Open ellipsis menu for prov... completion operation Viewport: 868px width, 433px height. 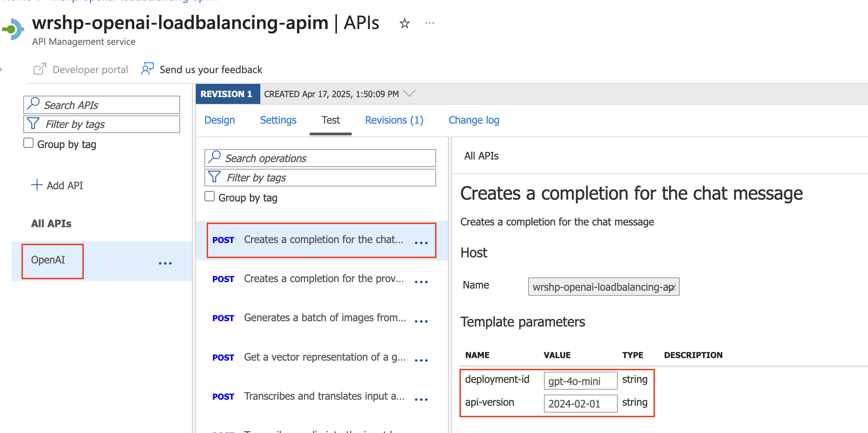421,282
